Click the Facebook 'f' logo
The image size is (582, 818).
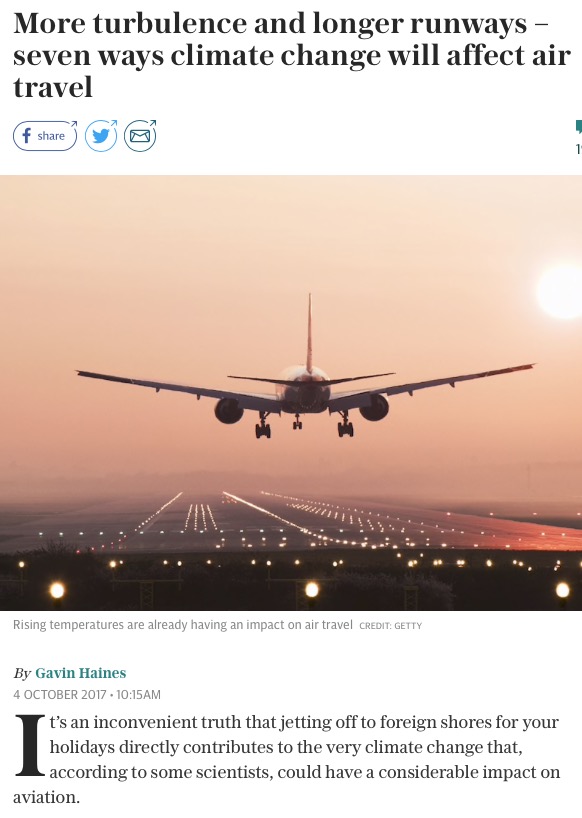27,136
